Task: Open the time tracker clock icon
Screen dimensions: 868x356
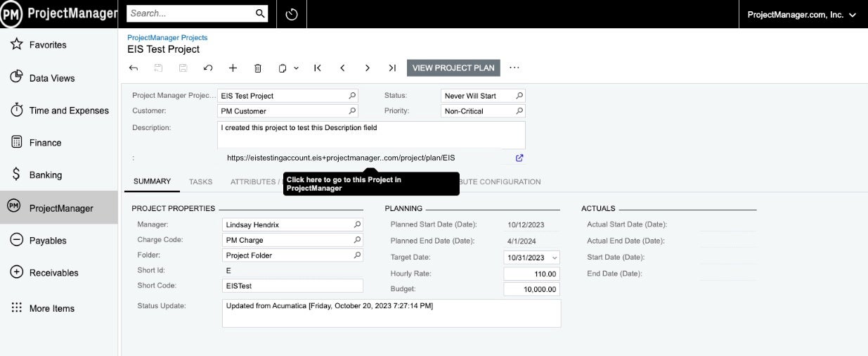Action: pyautogui.click(x=292, y=14)
